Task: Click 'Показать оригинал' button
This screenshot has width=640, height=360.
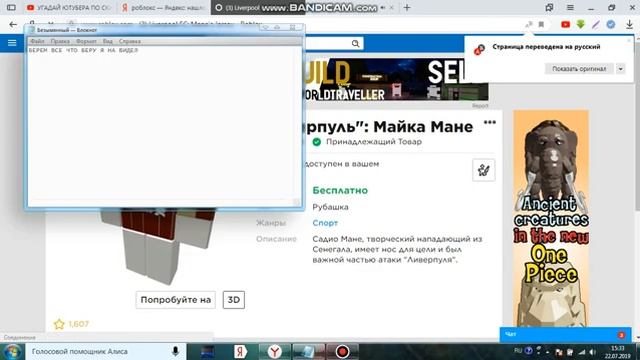Action: [579, 69]
